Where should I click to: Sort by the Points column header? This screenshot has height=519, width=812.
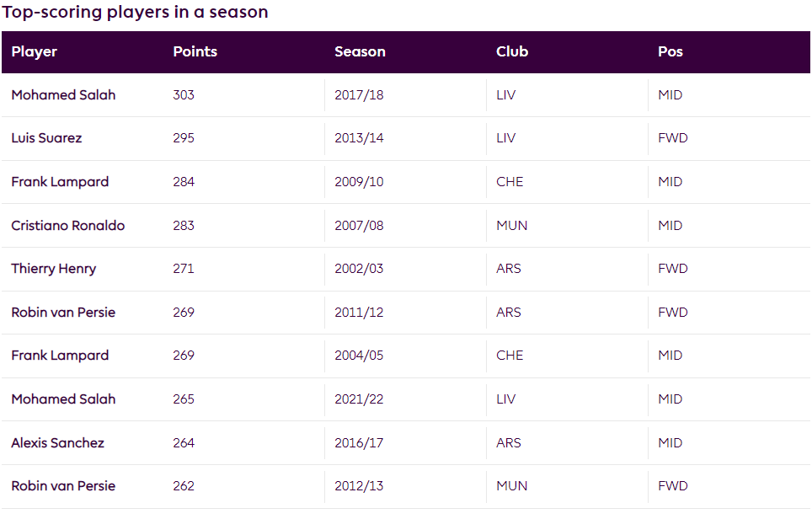[x=195, y=51]
